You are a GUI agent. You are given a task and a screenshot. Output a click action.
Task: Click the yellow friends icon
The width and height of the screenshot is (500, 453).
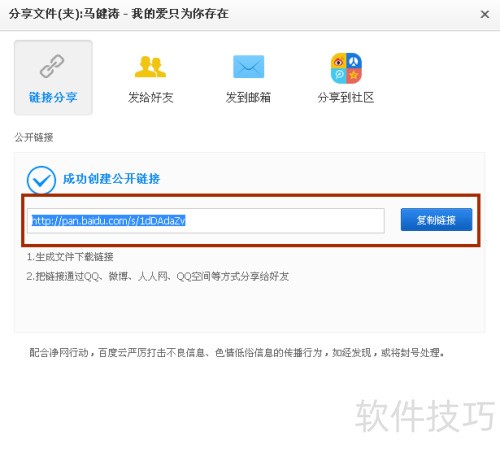point(150,67)
